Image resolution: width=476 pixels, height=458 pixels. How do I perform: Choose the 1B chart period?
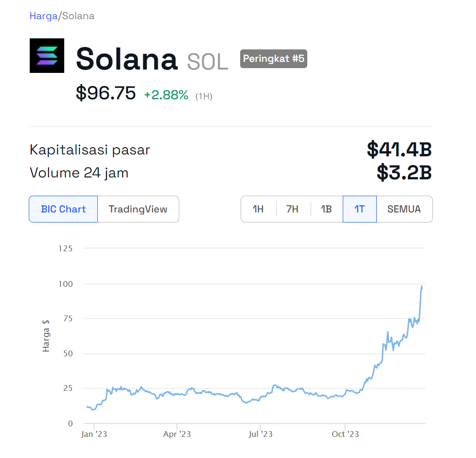point(326,209)
